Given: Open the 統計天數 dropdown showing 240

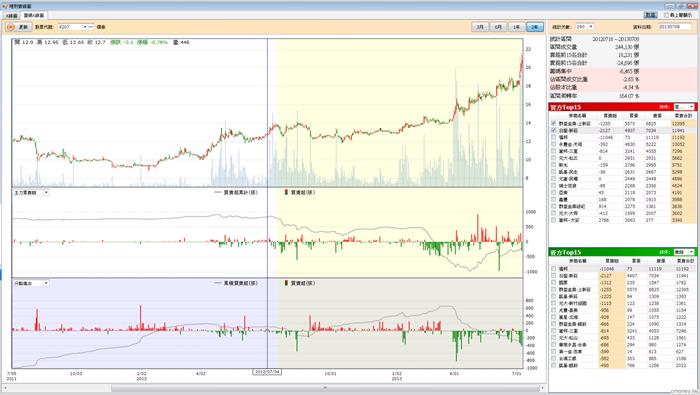Looking at the screenshot, I should click(x=591, y=27).
